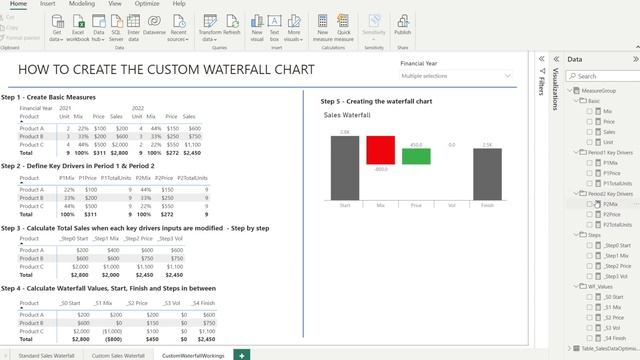Open More visuals
The width and height of the screenshot is (640, 360).
click(293, 28)
